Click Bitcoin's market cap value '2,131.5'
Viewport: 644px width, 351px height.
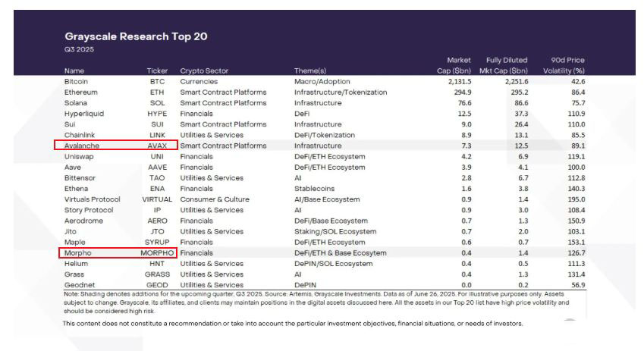[460, 81]
